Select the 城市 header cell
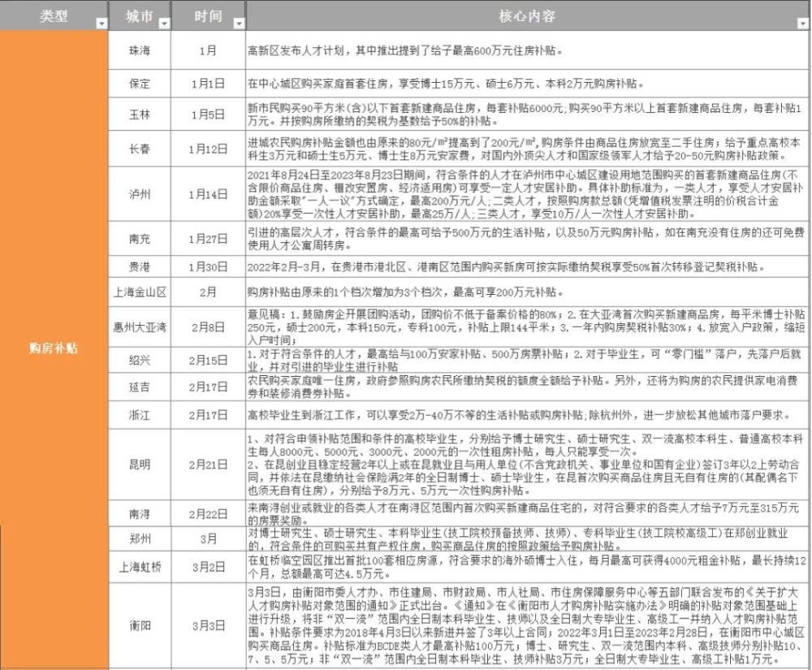The image size is (812, 670). 140,15
